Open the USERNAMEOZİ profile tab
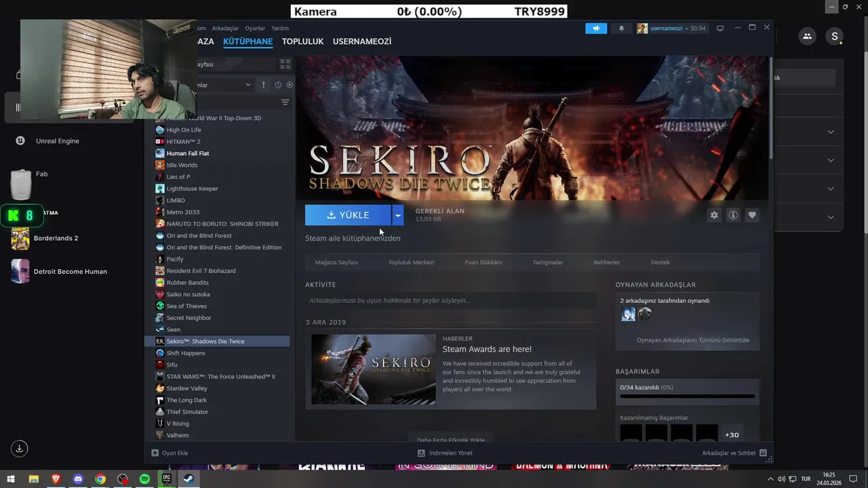 point(361,41)
